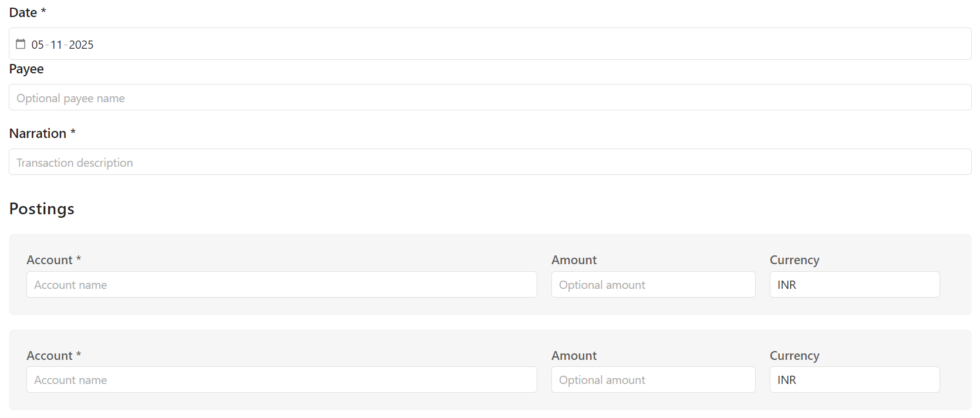Click the Date field label
Viewport: 980px width, 418px height.
23,12
